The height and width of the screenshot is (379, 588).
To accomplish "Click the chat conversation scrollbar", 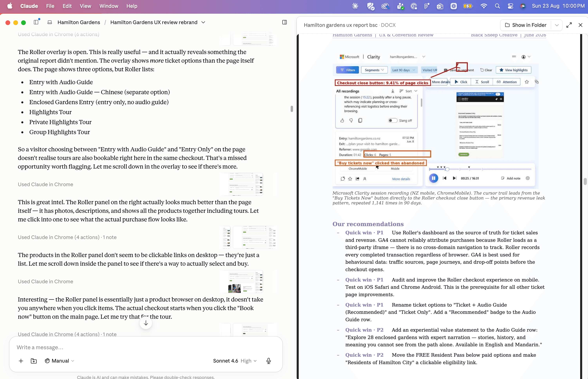I will pyautogui.click(x=292, y=109).
